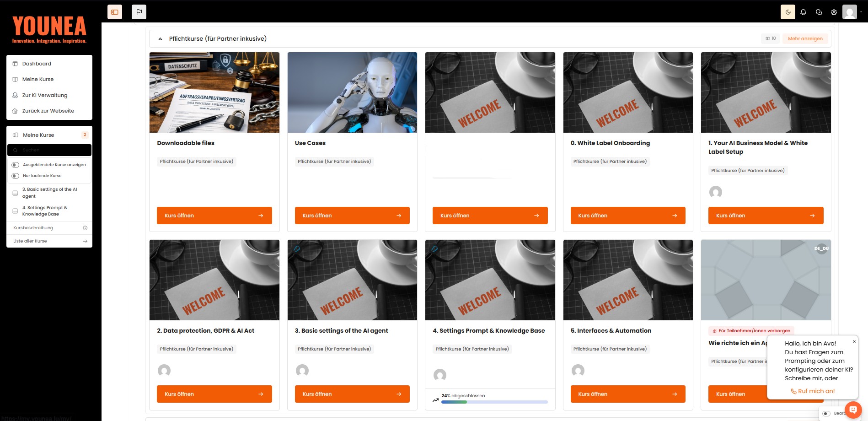Viewport: 868px width, 421px height.
Task: Expand Kursbeschreibung section in sidebar
Action: tap(49, 228)
